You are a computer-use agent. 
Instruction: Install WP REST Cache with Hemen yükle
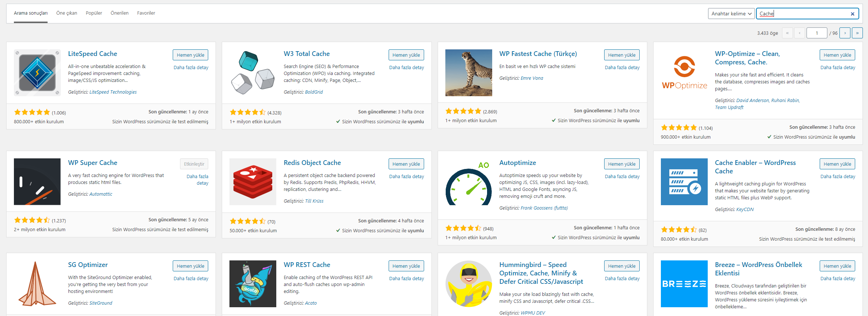(406, 266)
